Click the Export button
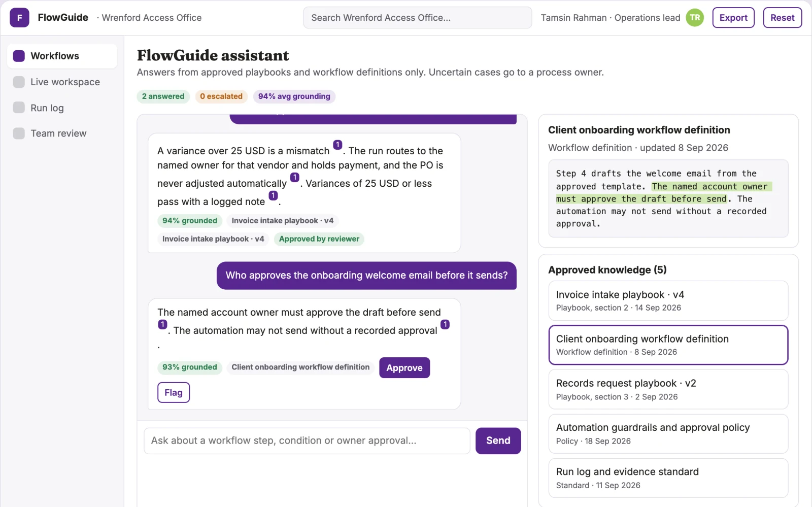 pyautogui.click(x=733, y=18)
